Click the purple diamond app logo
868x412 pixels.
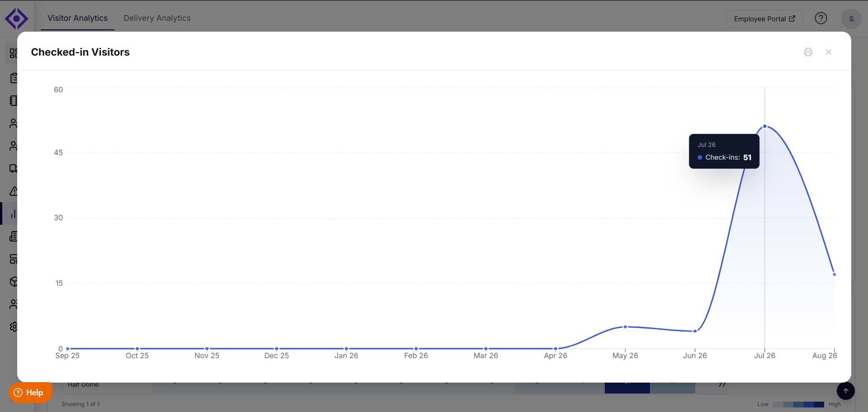pos(17,19)
